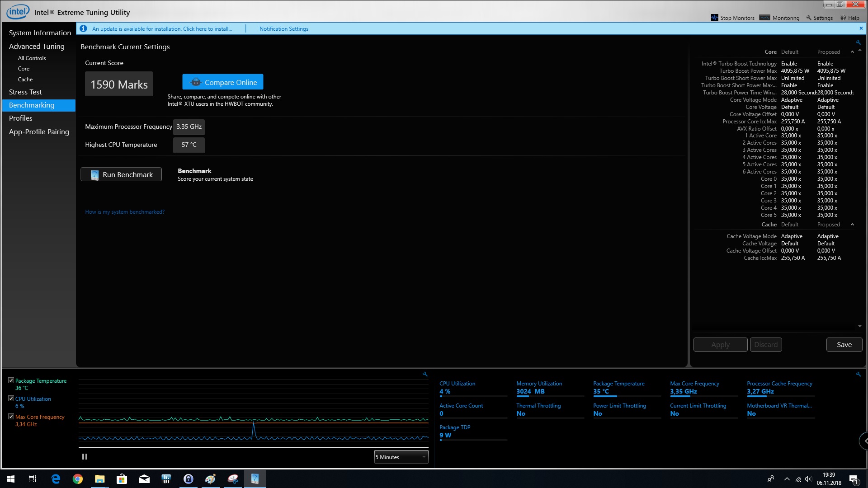Collapse the Cache settings section

[852, 225]
